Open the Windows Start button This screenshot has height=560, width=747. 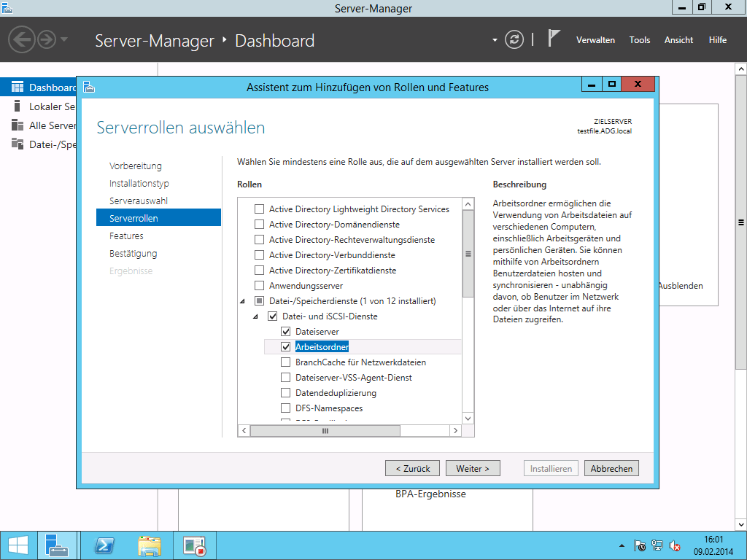coord(18,545)
